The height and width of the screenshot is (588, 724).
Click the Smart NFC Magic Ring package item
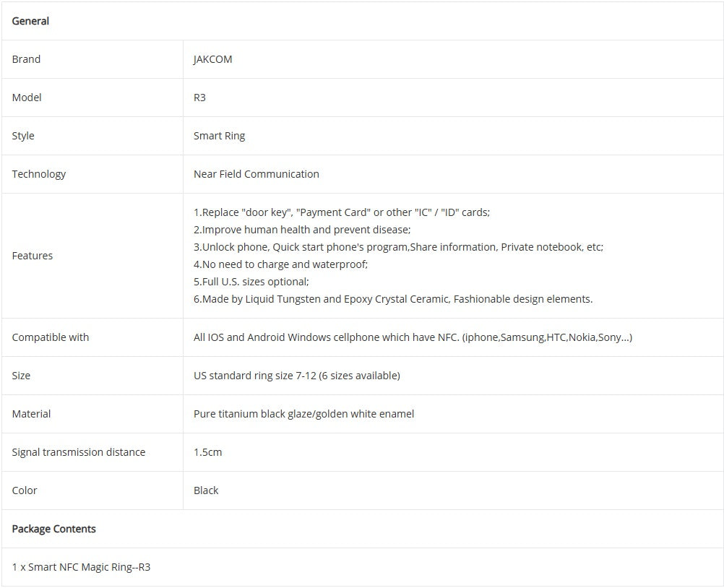coord(81,567)
